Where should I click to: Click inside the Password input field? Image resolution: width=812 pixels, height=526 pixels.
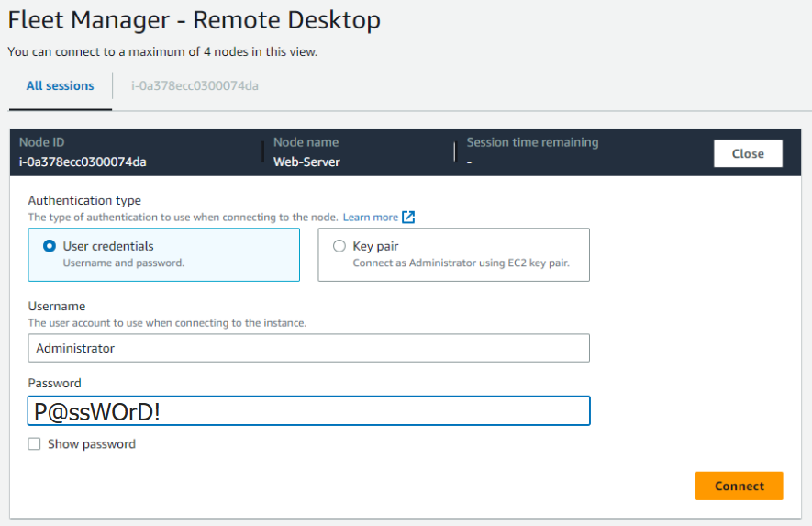(308, 411)
